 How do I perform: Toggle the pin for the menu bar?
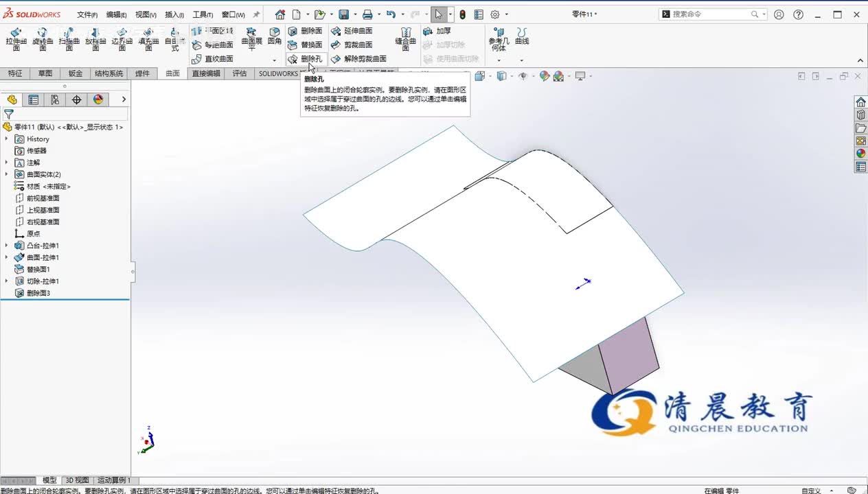click(x=257, y=14)
